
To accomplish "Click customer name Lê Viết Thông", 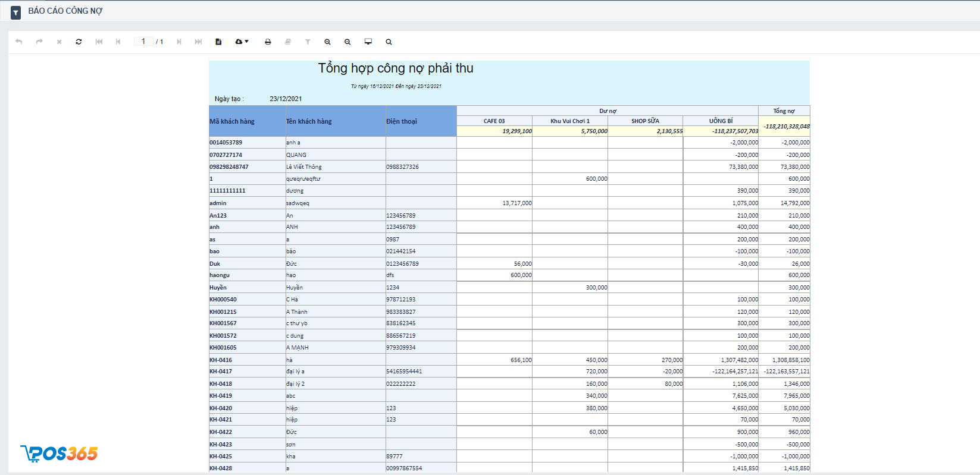I will pos(304,167).
